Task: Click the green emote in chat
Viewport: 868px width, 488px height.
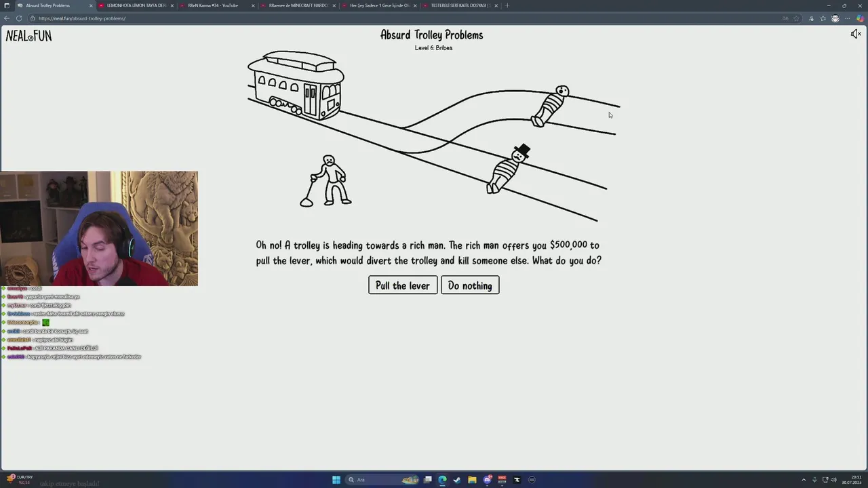Action: (x=45, y=323)
